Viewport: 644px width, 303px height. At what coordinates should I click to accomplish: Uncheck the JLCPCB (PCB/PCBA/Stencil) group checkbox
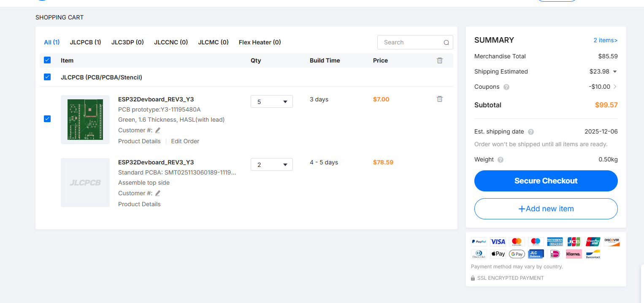(x=47, y=77)
